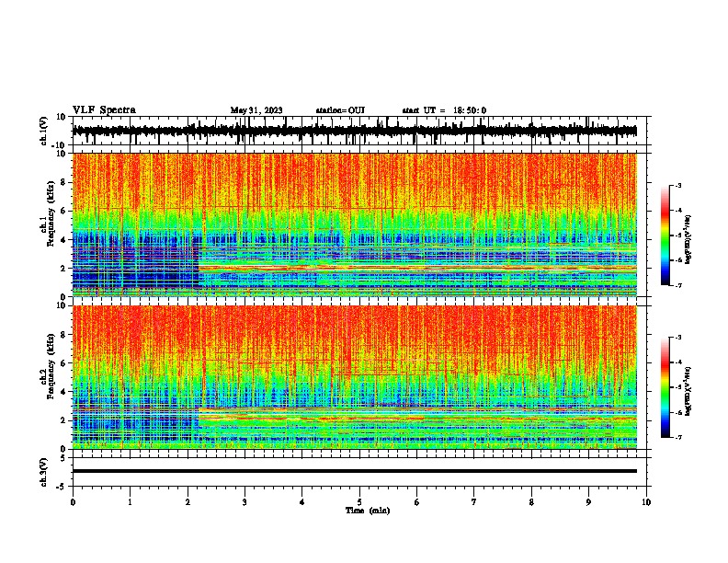This screenshot has width=728, height=563.
Task: Click the "6" kHz tick on ch.2 spectrogram axis
Action: (x=63, y=363)
